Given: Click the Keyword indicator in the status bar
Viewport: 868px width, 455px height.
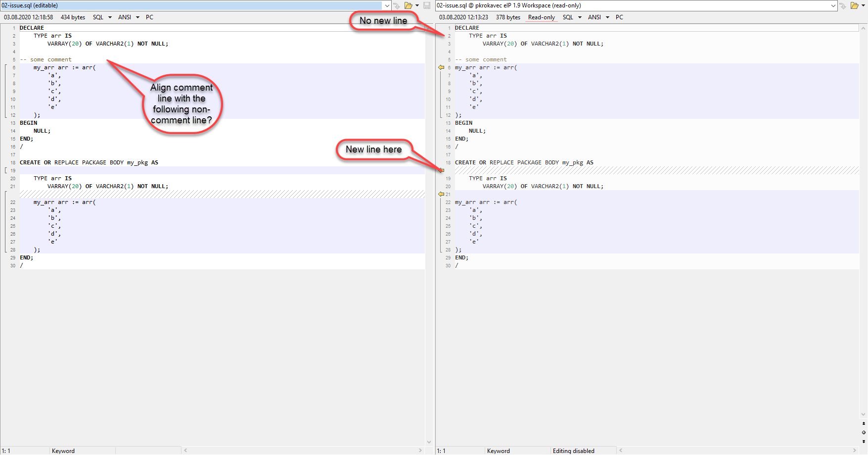Looking at the screenshot, I should pyautogui.click(x=63, y=451).
